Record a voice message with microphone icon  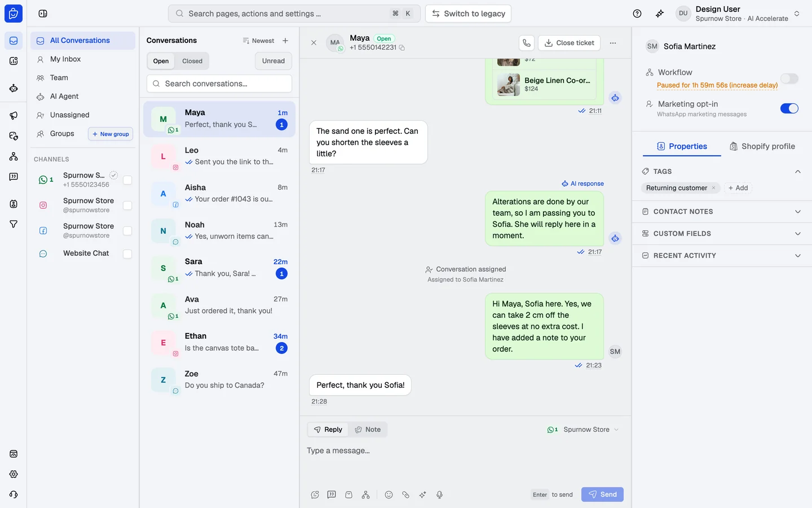tap(440, 495)
